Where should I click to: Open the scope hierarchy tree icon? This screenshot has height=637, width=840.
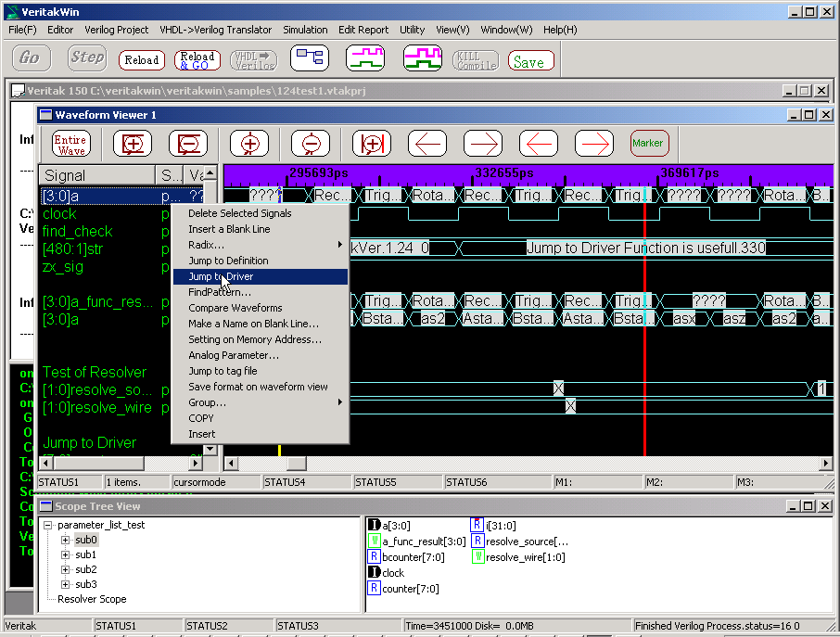pyautogui.click(x=310, y=58)
